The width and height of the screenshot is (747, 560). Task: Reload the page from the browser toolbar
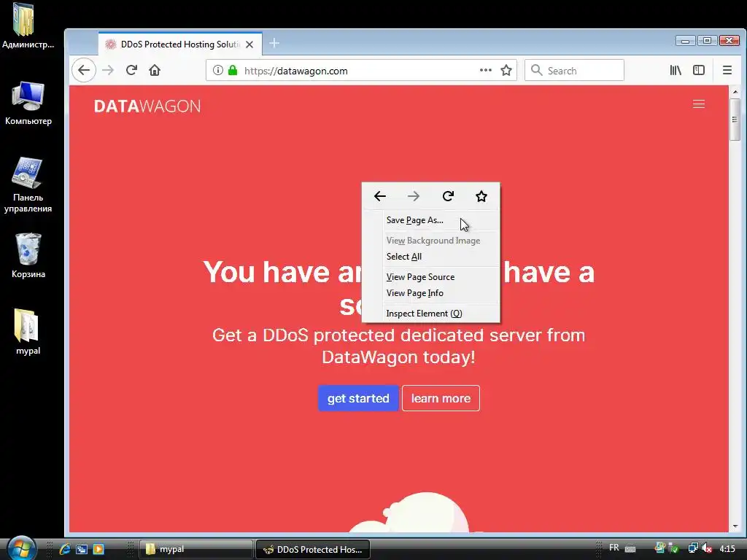coord(131,71)
